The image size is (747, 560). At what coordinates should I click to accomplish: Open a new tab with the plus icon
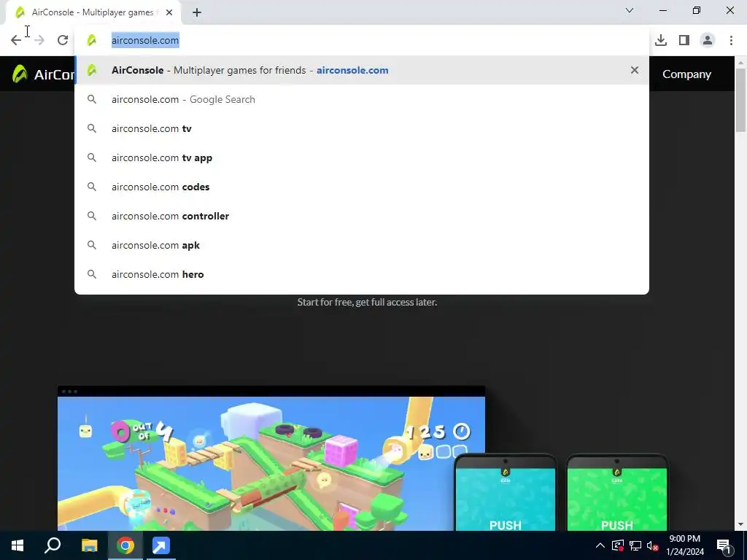197,12
